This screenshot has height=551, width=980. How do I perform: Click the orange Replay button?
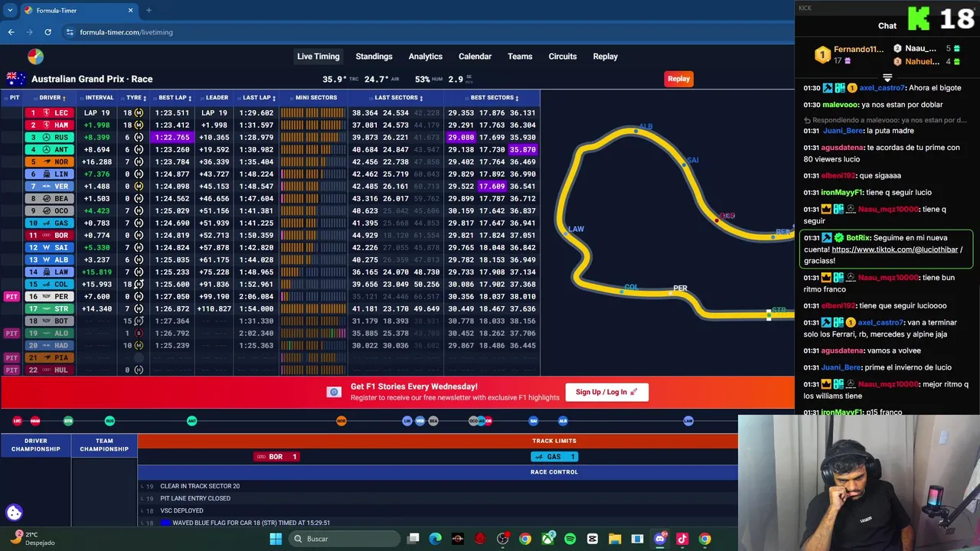(678, 79)
